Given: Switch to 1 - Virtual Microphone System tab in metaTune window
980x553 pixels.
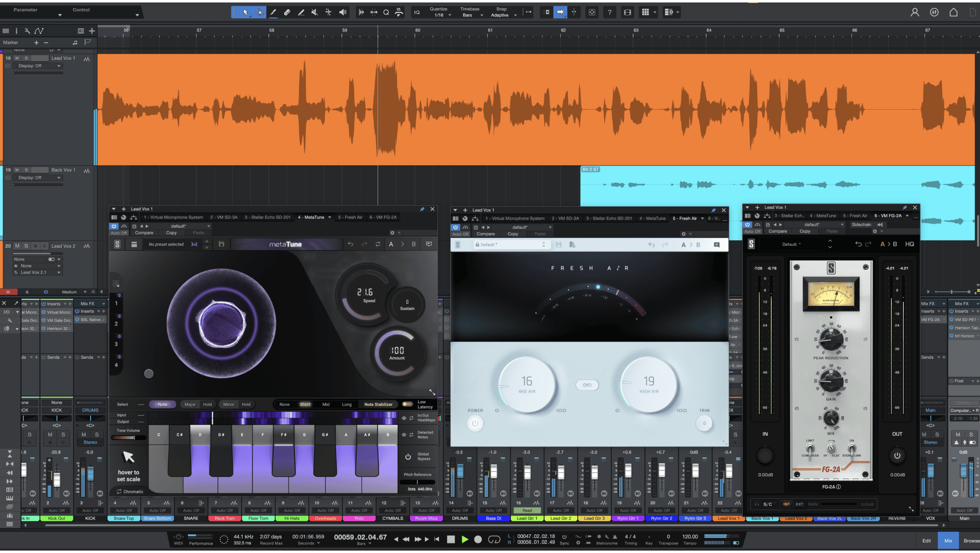Looking at the screenshot, I should pyautogui.click(x=173, y=217).
